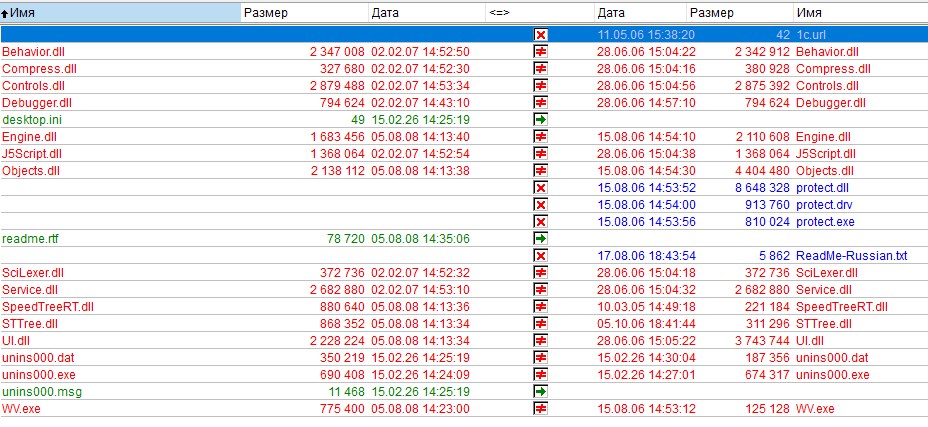The image size is (928, 427).
Task: Click the date 10.03.05 14:49:18
Action: (x=646, y=307)
